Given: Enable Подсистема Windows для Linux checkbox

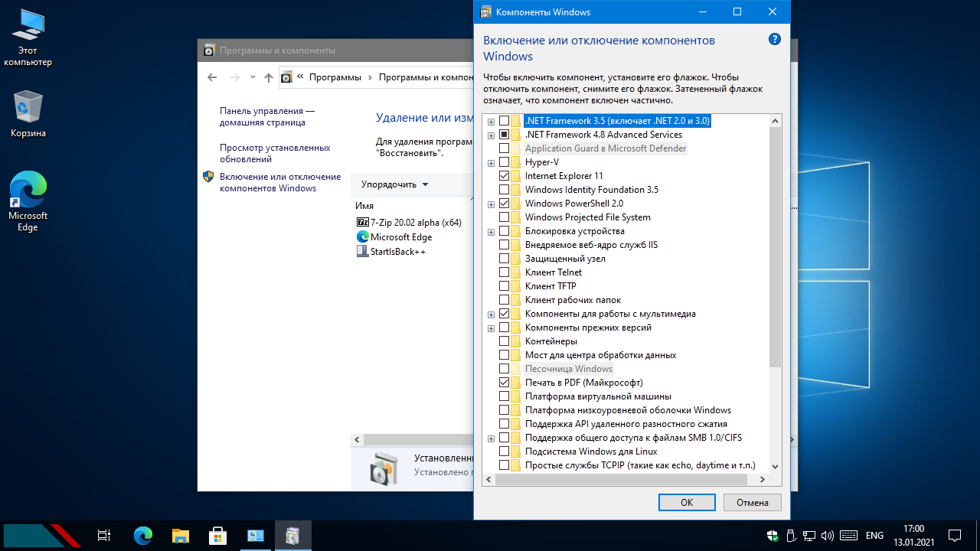Looking at the screenshot, I should tap(504, 452).
